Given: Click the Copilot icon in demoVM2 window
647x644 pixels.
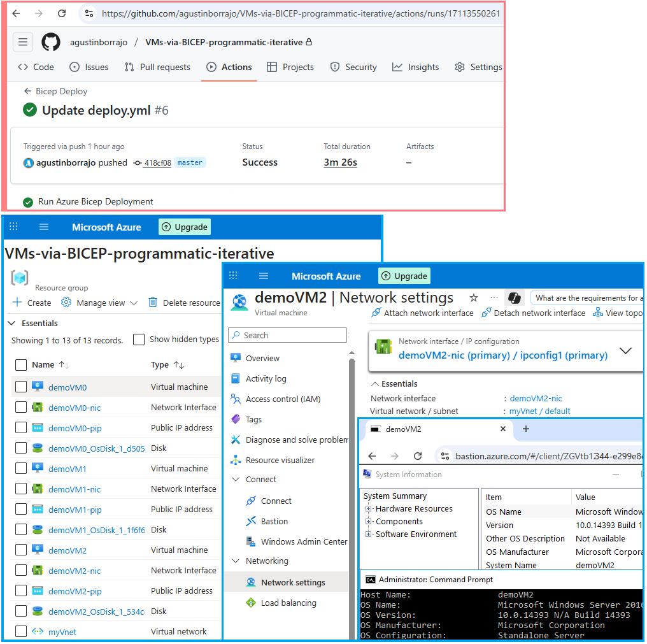Looking at the screenshot, I should (514, 297).
